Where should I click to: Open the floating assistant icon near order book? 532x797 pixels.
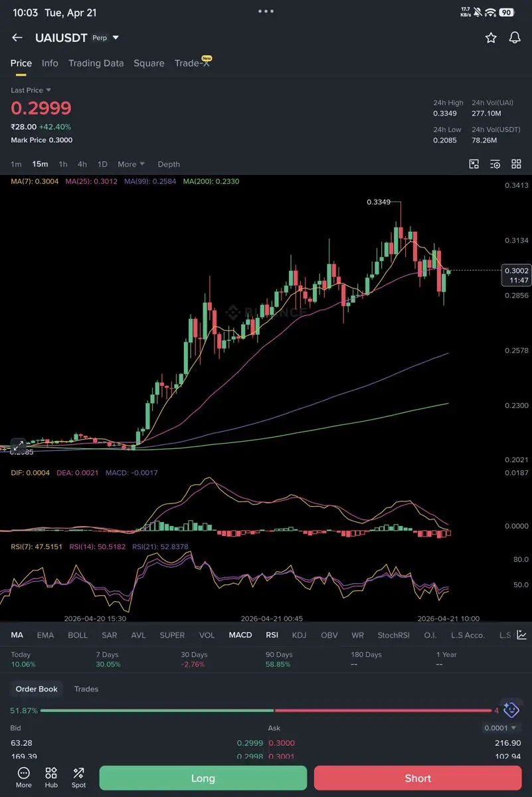pos(511,709)
